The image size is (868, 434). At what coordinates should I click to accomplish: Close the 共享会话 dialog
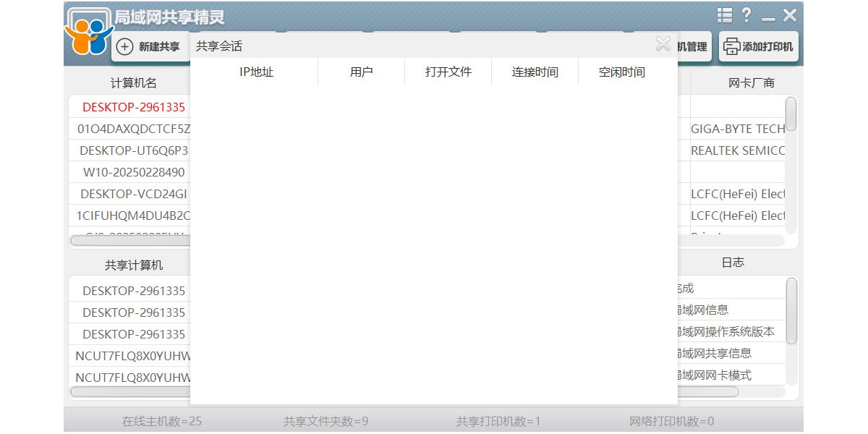pyautogui.click(x=663, y=45)
